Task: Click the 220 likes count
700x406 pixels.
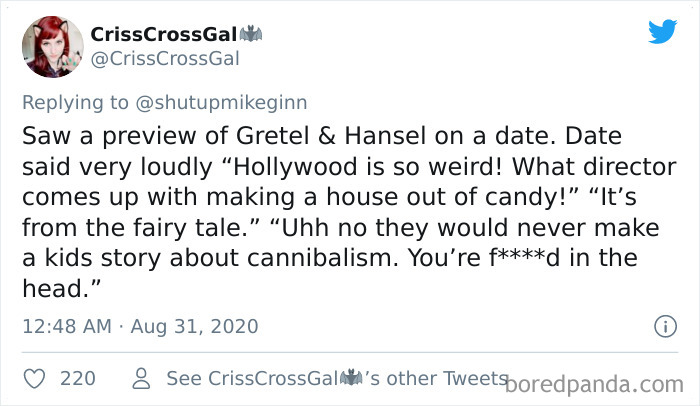Action: (78, 378)
